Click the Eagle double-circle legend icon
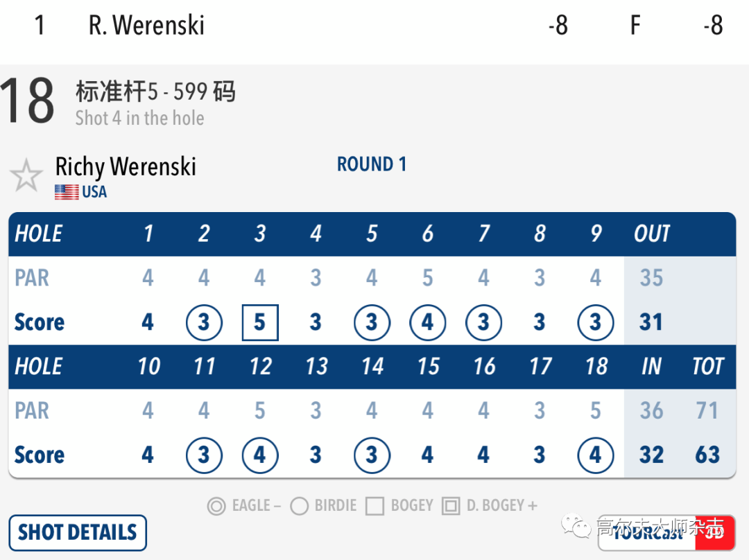749x560 pixels. 216,506
